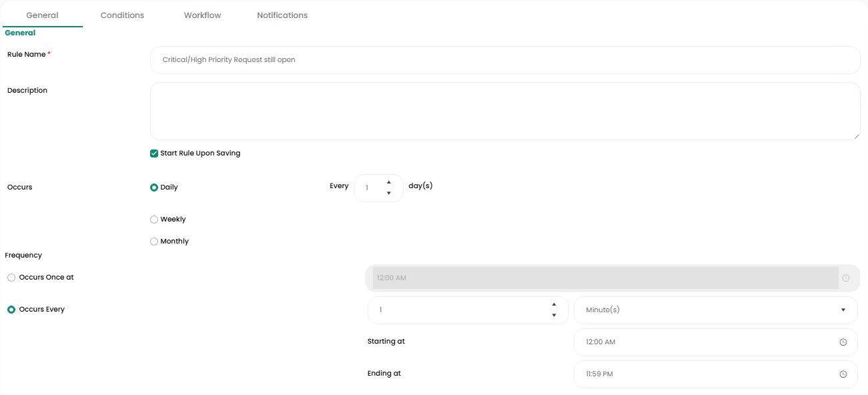Viewport: 868px width, 395px height.
Task: Focus the Description text area
Action: (504, 111)
